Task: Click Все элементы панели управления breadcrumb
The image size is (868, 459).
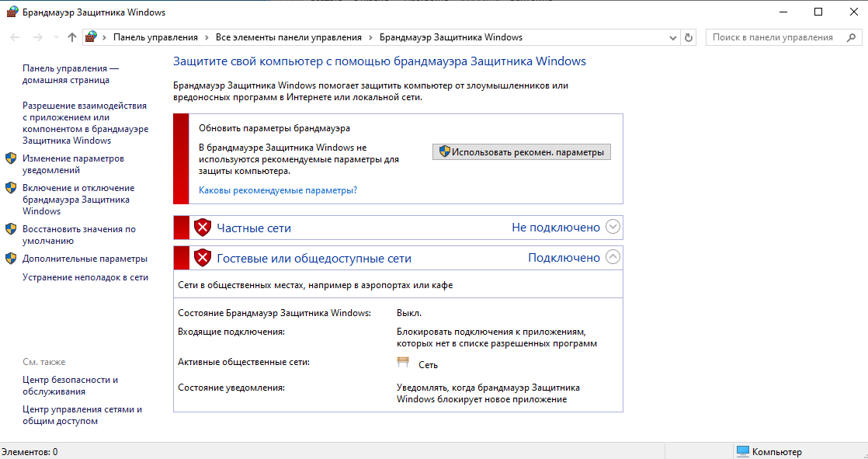Action: [288, 37]
